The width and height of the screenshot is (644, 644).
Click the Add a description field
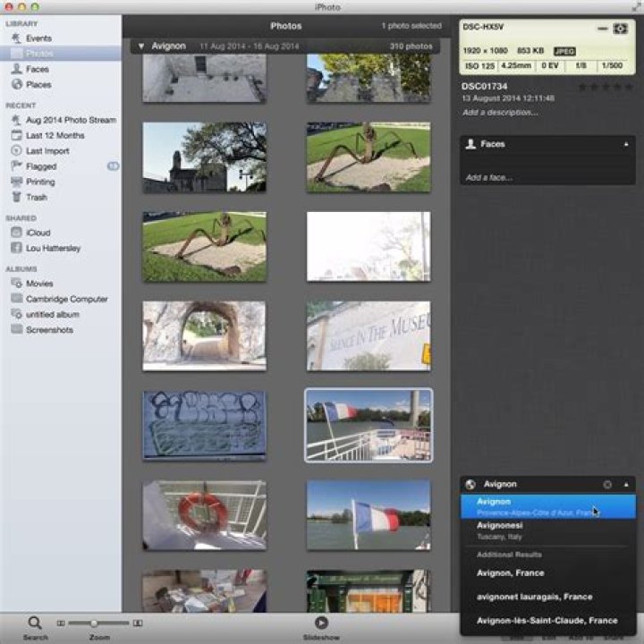click(501, 113)
